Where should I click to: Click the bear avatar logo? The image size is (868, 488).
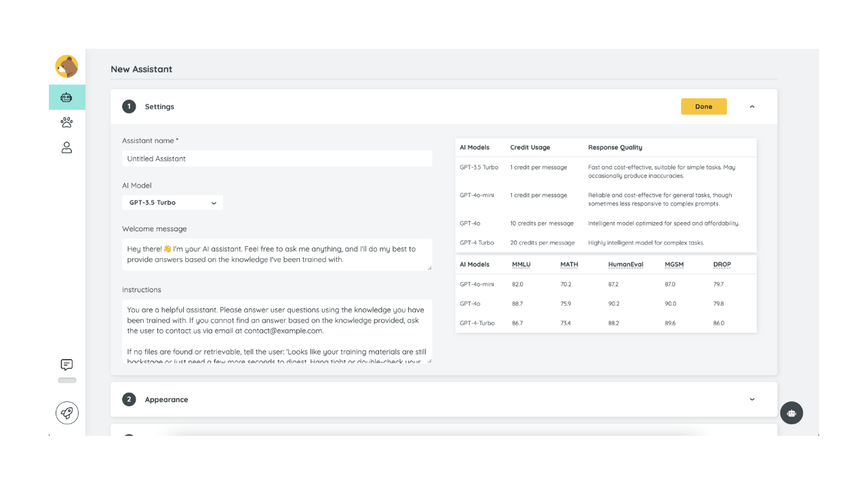pos(66,66)
